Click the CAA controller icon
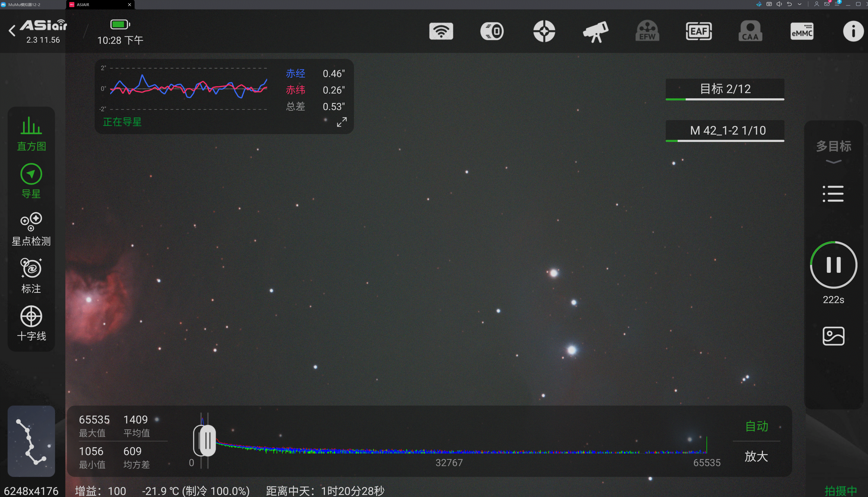This screenshot has width=868, height=497. click(750, 32)
